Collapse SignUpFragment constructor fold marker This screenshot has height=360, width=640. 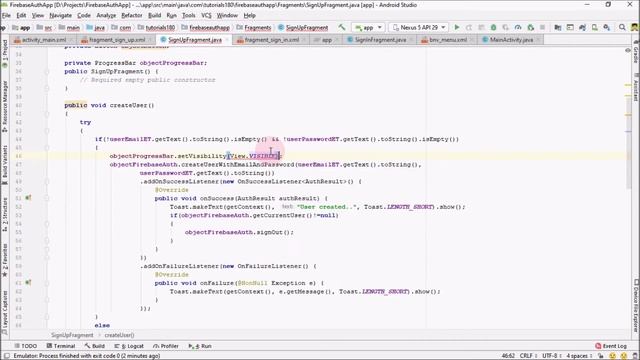tap(47, 71)
